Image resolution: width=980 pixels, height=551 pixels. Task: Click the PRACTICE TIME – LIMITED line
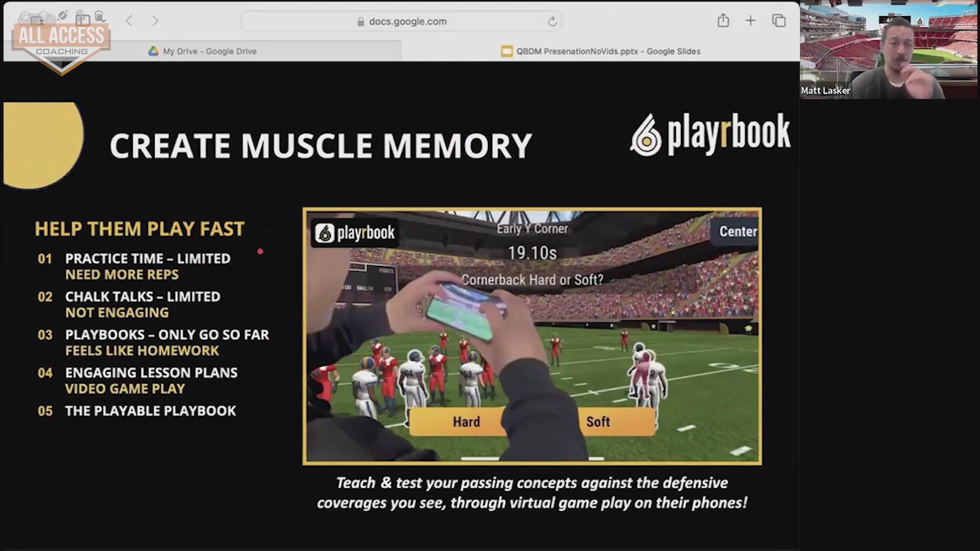(x=148, y=259)
